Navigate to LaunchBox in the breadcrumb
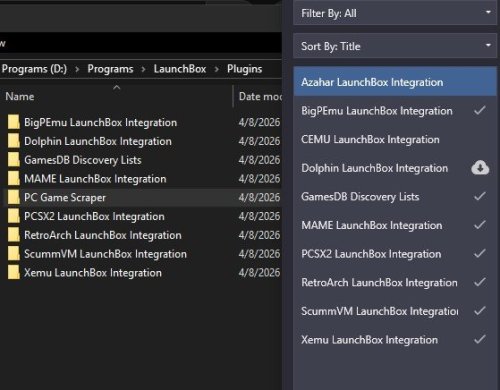The image size is (500, 390). point(180,69)
